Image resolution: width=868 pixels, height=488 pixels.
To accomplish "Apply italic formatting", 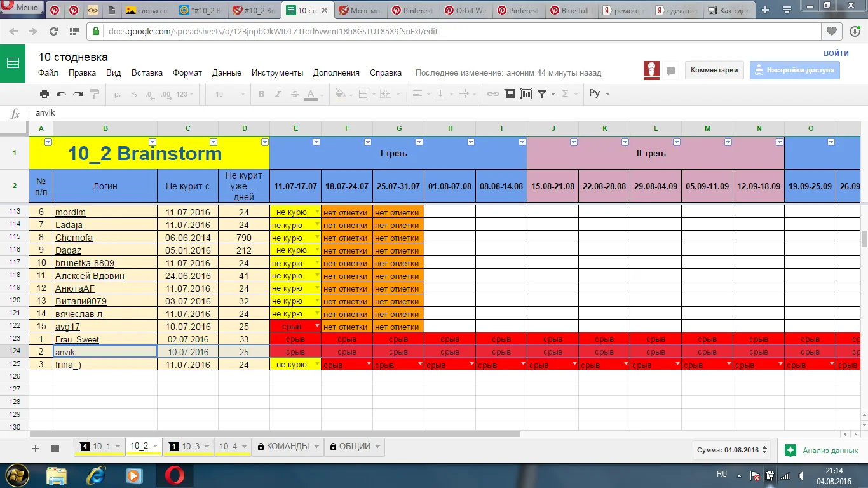I will [278, 94].
